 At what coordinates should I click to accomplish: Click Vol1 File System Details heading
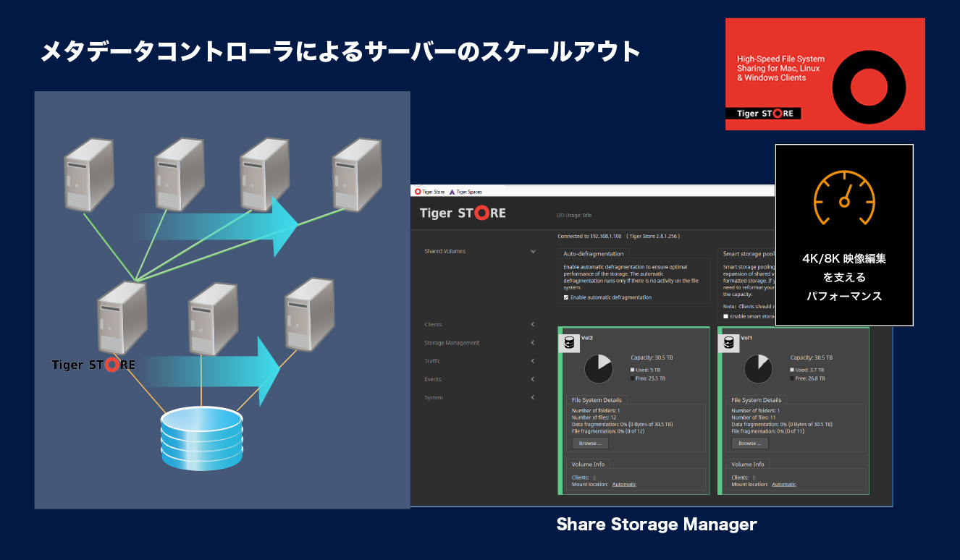tap(756, 399)
